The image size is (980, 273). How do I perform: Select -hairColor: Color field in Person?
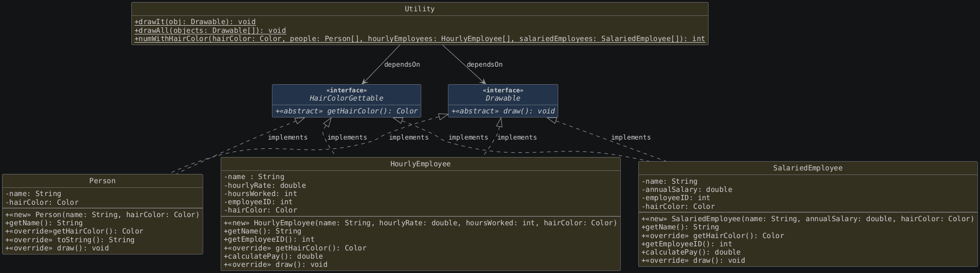point(42,202)
